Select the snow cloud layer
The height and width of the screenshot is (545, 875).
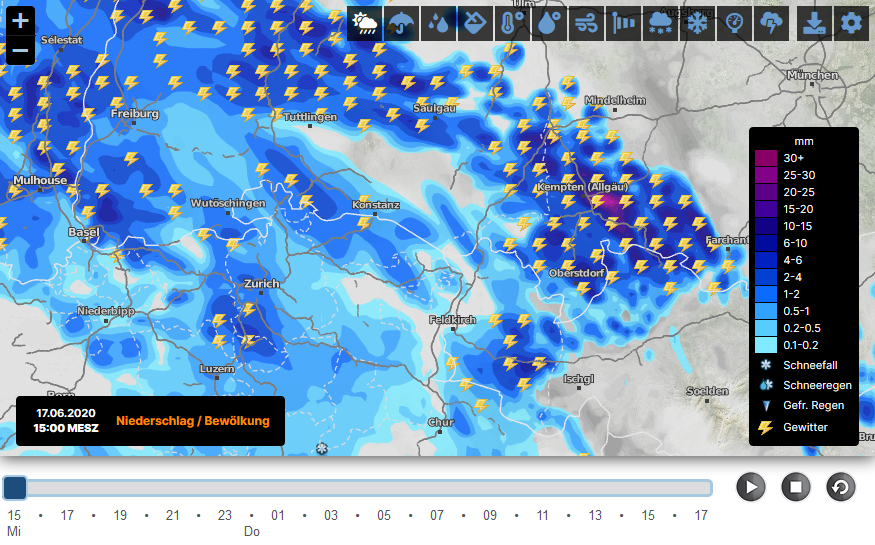[660, 23]
